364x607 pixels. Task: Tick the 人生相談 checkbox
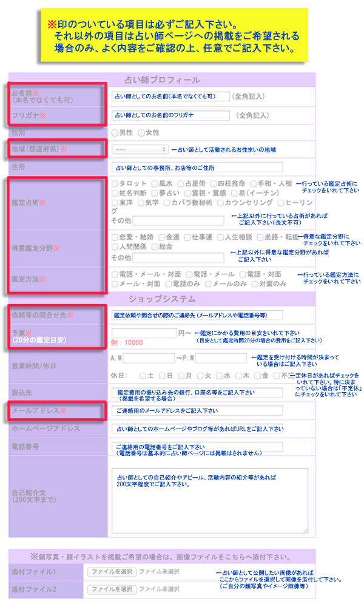[x=220, y=237]
